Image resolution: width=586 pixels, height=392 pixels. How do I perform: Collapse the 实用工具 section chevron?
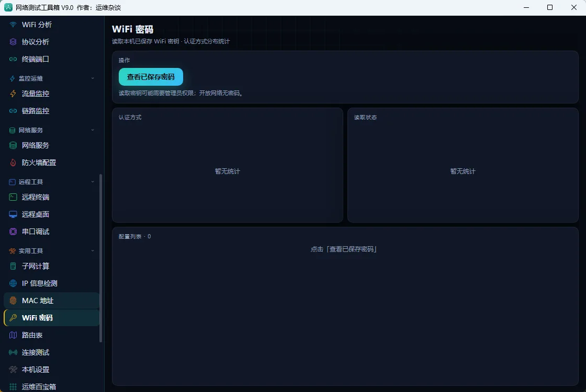[x=93, y=251]
